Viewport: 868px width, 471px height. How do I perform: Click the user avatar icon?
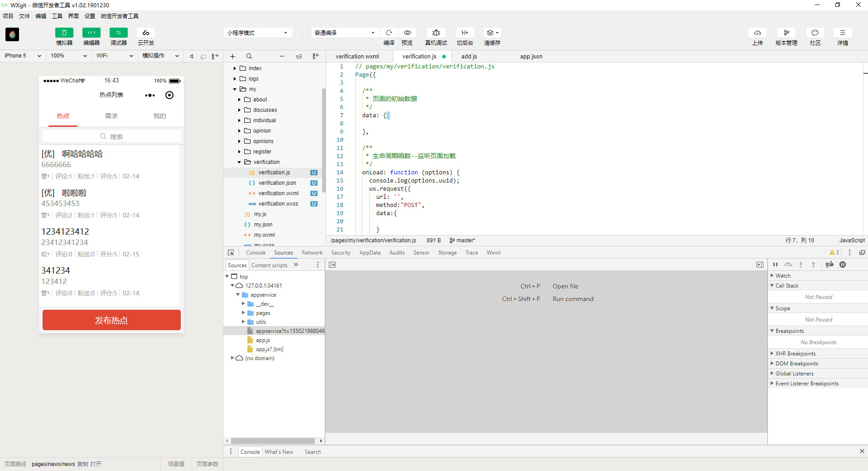(12, 34)
